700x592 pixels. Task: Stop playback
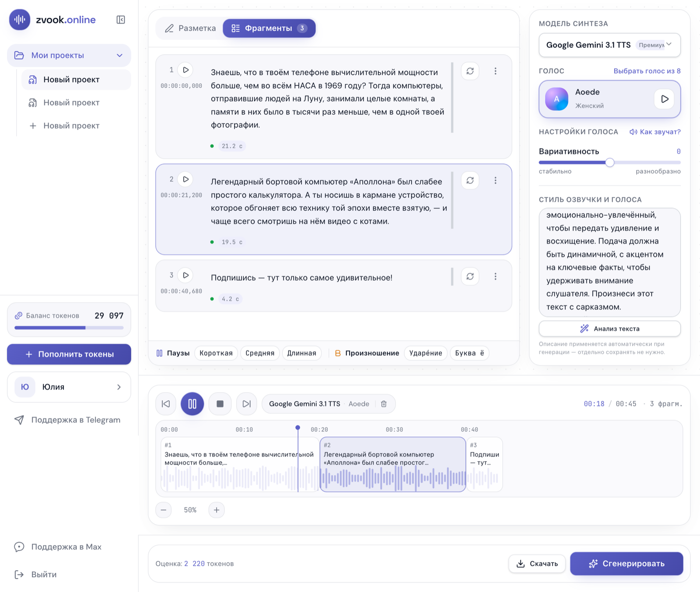click(x=220, y=404)
